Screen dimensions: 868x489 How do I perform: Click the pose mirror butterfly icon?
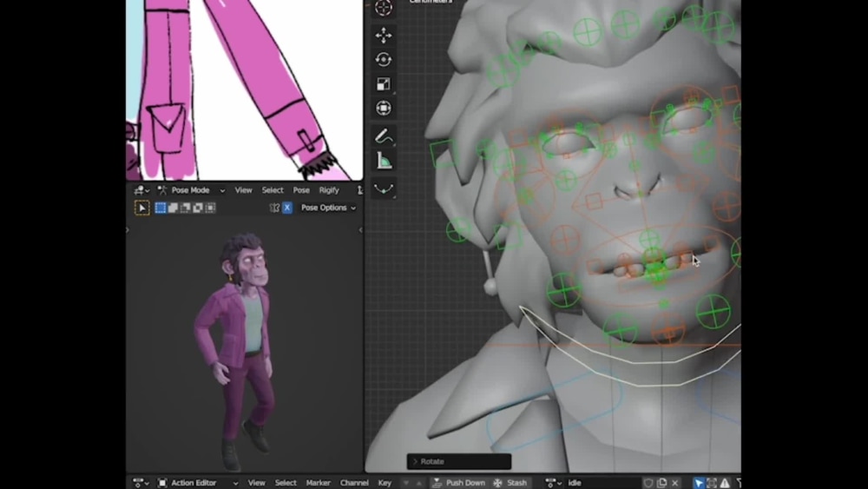tap(274, 208)
